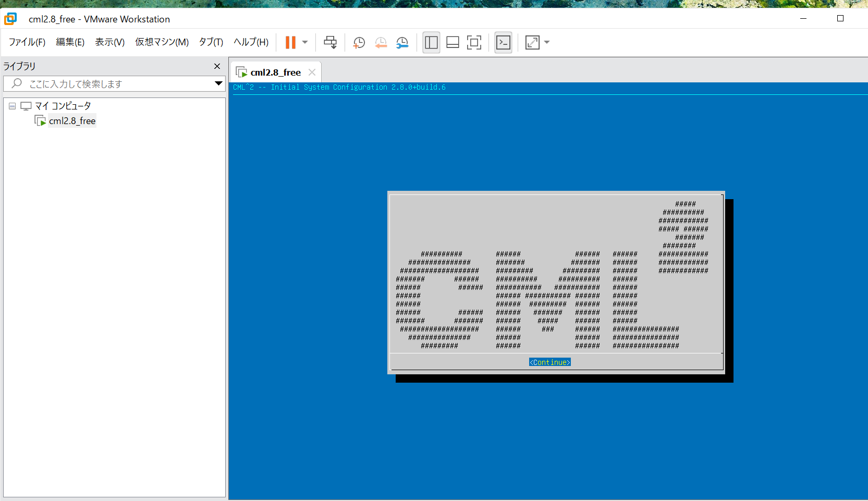
Task: Minimize the VMware Workstation window
Action: [x=803, y=18]
